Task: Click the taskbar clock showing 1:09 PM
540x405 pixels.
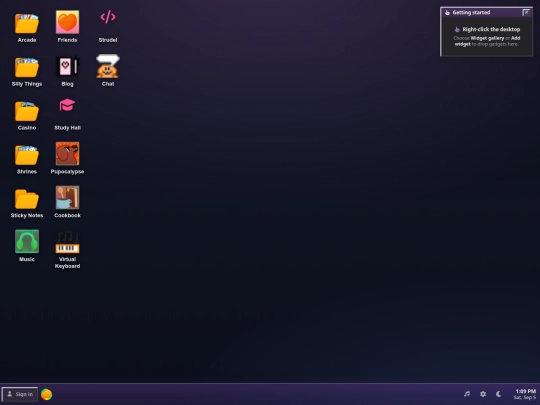Action: pyautogui.click(x=525, y=394)
